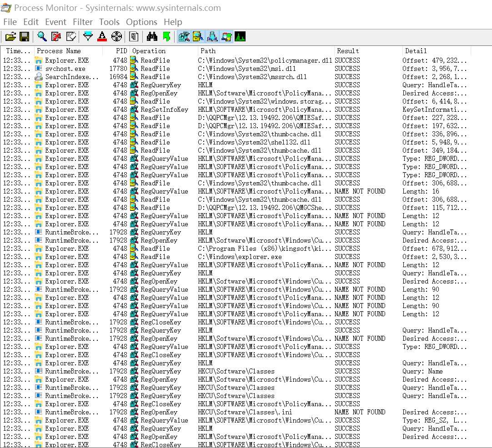
Task: Open Highlight settings with the red A icon
Action: pos(102,37)
